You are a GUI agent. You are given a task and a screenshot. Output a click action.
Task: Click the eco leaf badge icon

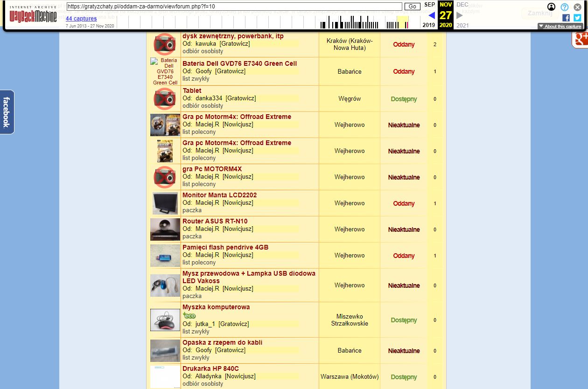(189, 315)
